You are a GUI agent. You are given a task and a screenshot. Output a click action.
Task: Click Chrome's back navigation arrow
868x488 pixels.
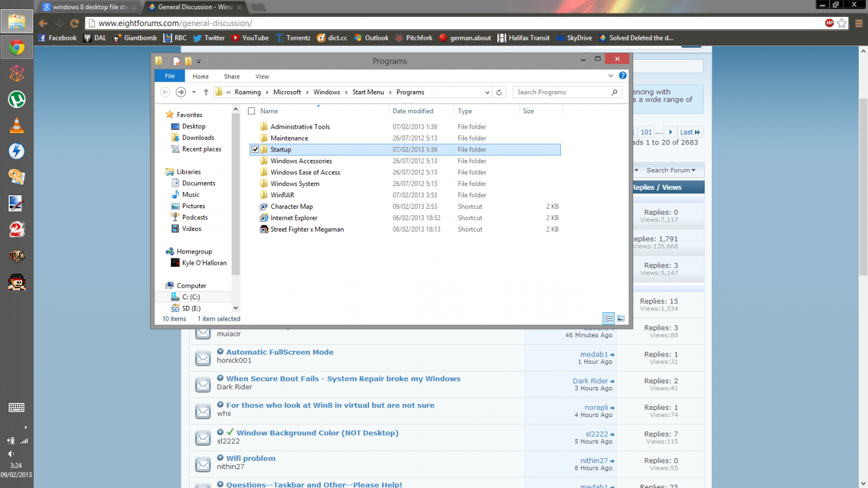pyautogui.click(x=43, y=23)
